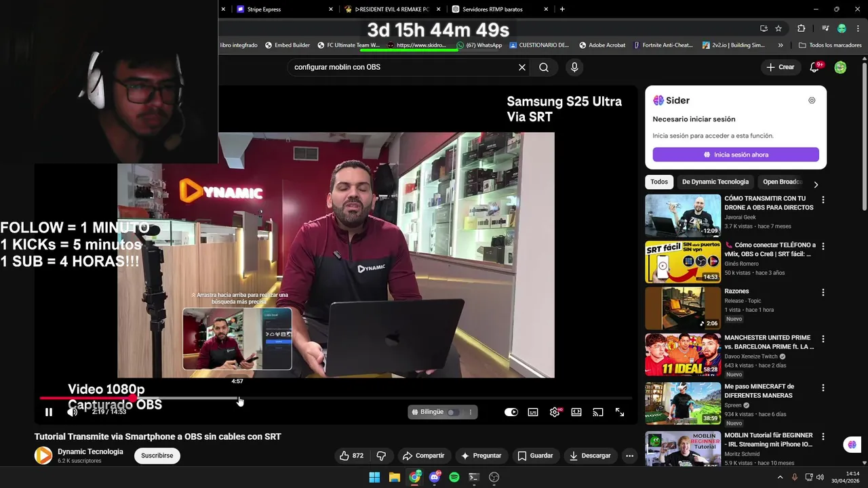
Task: Open the Windows Start menu
Action: tap(374, 477)
